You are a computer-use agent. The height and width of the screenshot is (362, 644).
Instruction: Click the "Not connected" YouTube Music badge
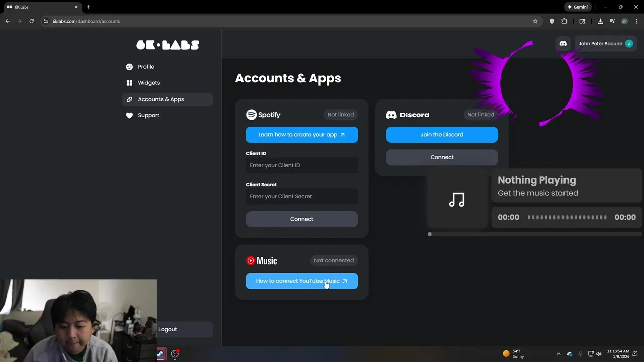pos(334,260)
